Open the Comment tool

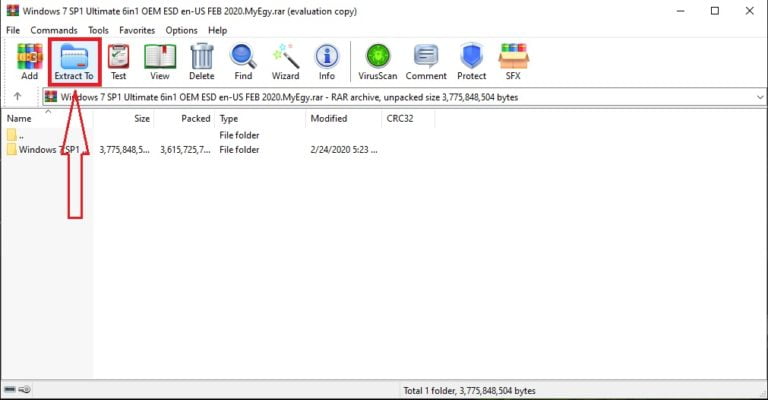[426, 62]
